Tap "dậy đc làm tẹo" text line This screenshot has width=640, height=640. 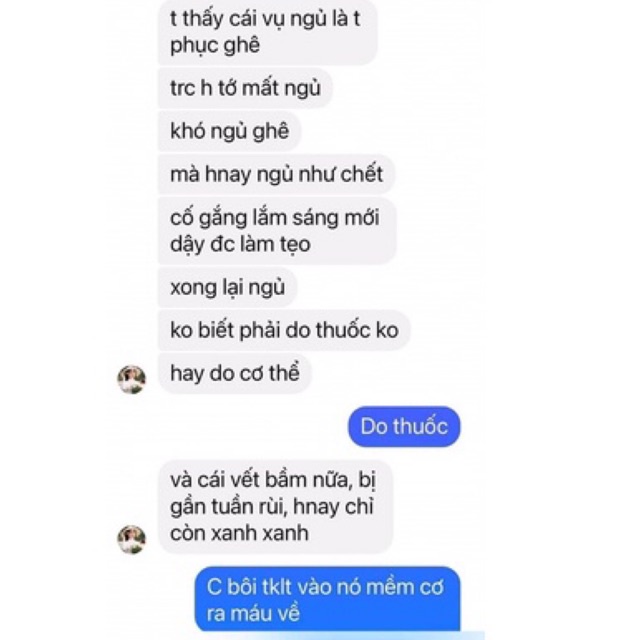(x=240, y=244)
